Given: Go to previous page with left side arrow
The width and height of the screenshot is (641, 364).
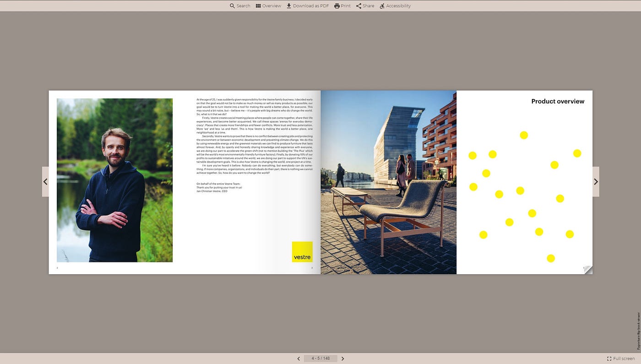Looking at the screenshot, I should coord(45,182).
